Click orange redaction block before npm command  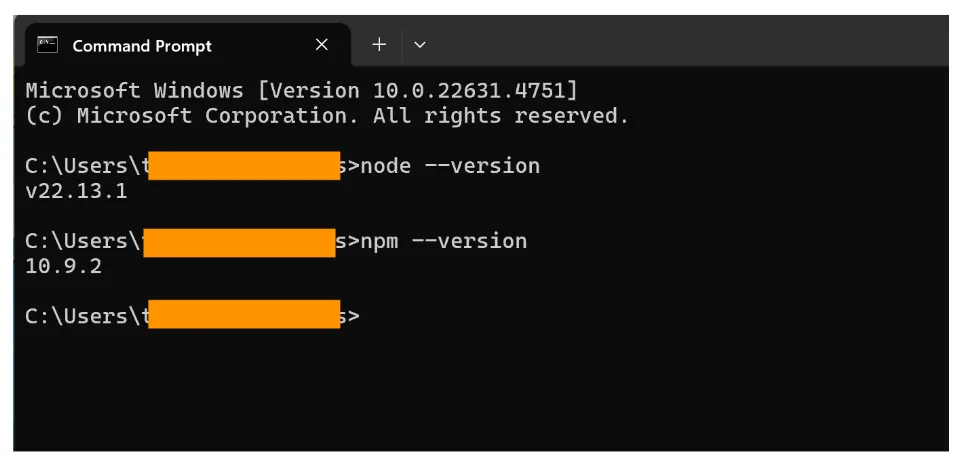[239, 242]
